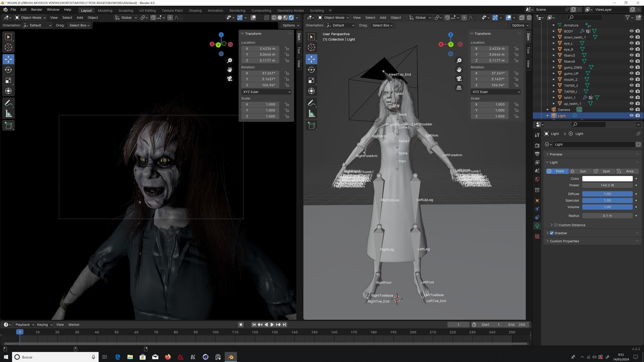
Task: Open the XYZ Euler rotation mode dropdown in left panel
Action: click(266, 92)
